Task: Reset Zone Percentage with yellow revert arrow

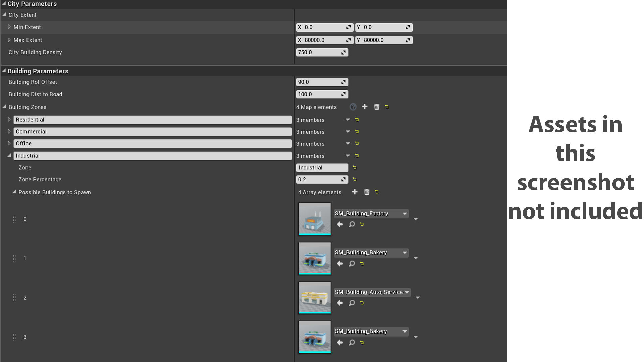Action: (x=355, y=179)
